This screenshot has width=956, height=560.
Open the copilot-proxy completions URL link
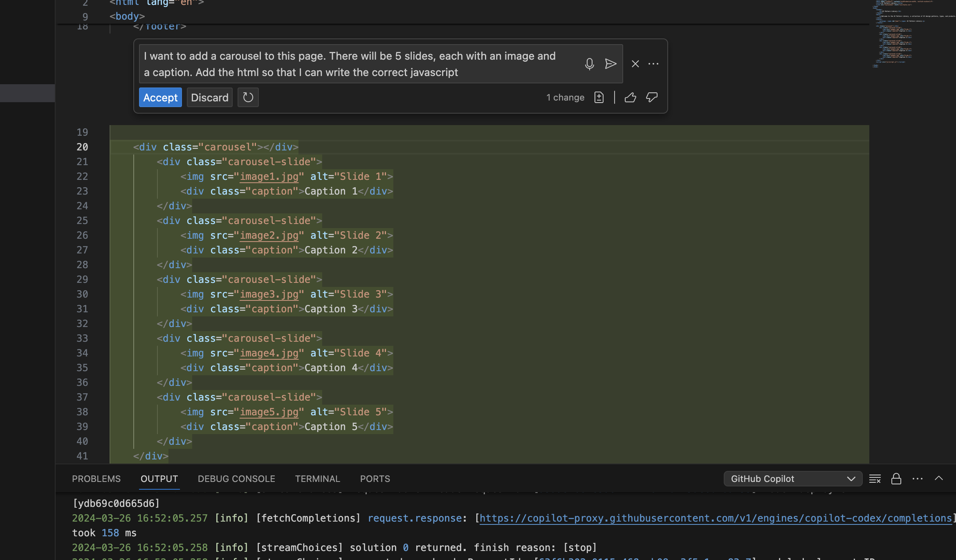click(716, 518)
